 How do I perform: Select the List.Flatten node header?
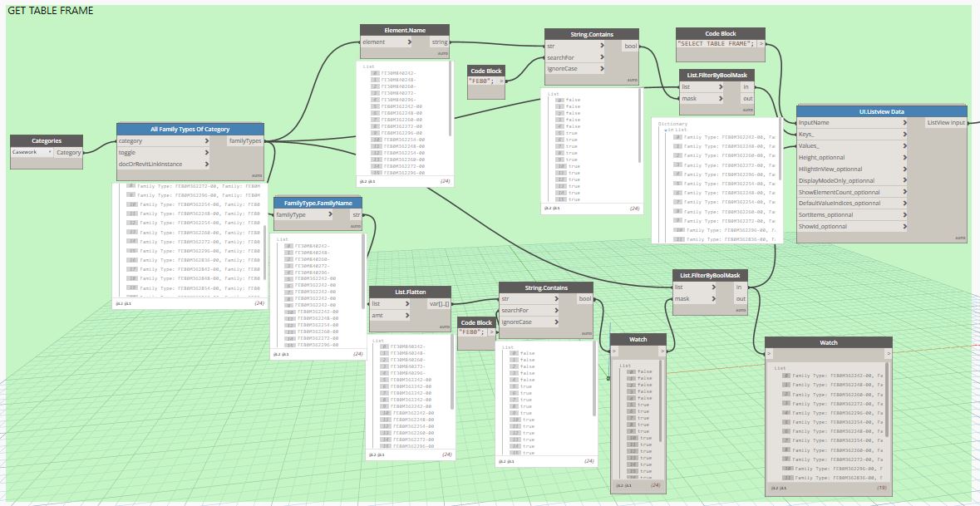[x=410, y=292]
